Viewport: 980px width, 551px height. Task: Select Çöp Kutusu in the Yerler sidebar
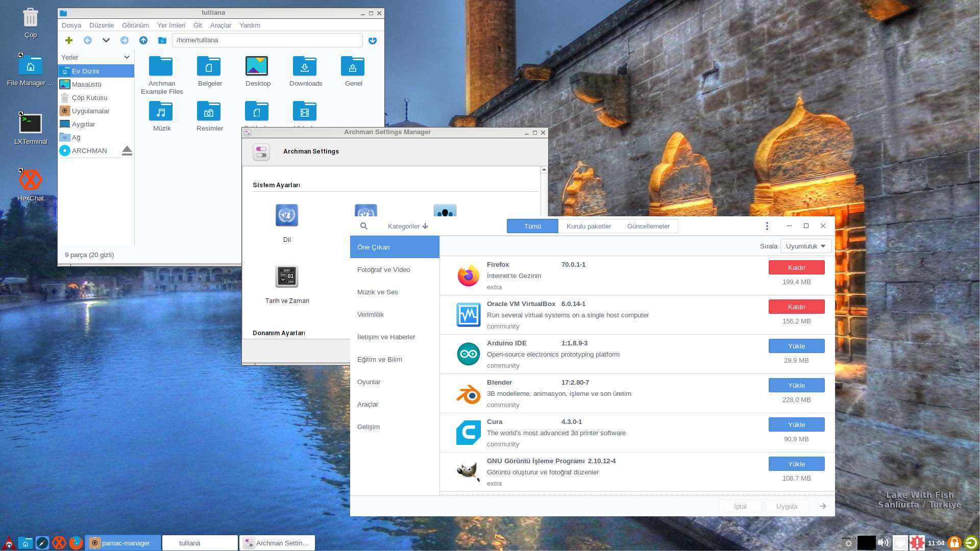coord(96,97)
